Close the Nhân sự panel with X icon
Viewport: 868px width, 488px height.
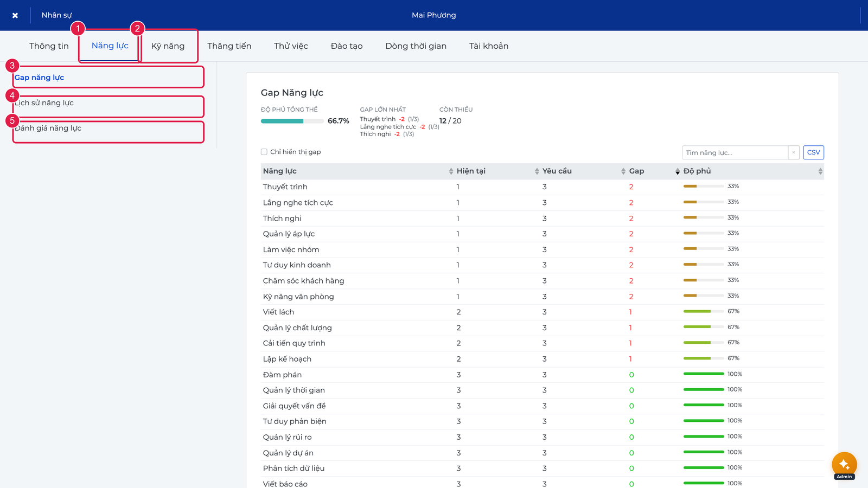click(15, 15)
